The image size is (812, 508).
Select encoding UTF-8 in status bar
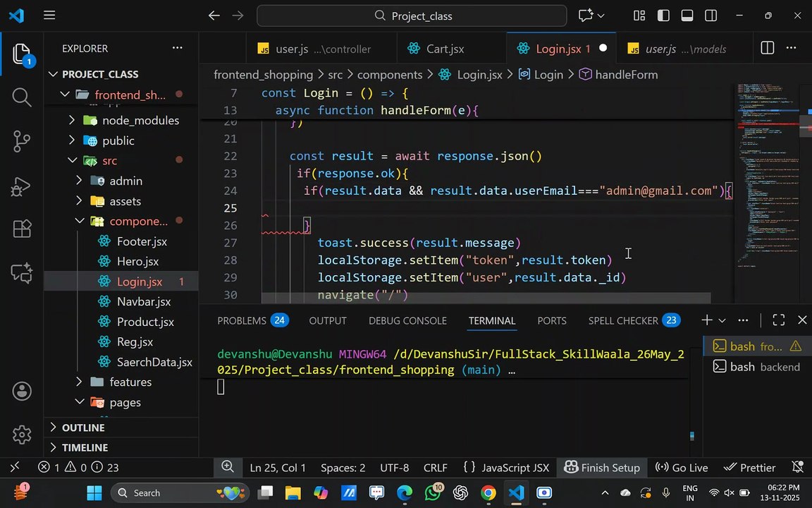(394, 468)
